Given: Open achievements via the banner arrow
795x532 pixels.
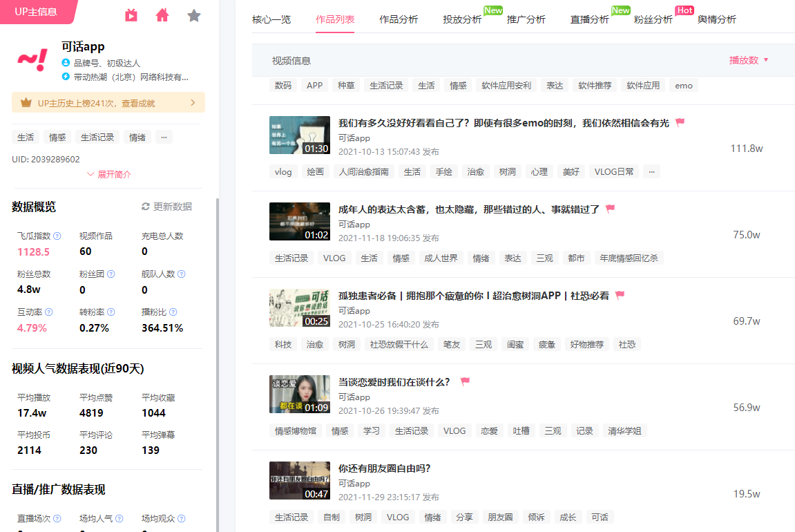Looking at the screenshot, I should (x=193, y=102).
